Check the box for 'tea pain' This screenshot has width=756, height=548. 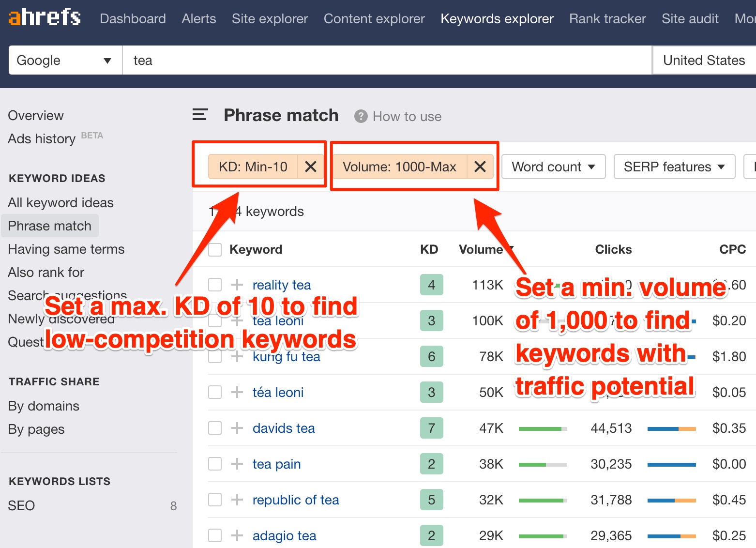(x=215, y=464)
